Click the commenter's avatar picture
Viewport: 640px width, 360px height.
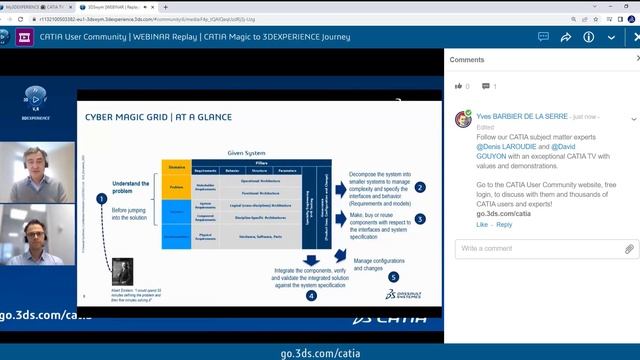pyautogui.click(x=463, y=119)
